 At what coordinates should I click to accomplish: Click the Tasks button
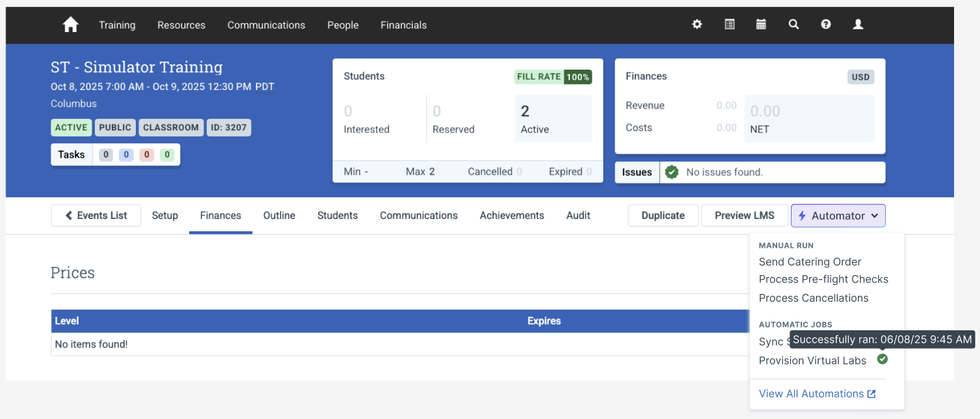point(72,155)
